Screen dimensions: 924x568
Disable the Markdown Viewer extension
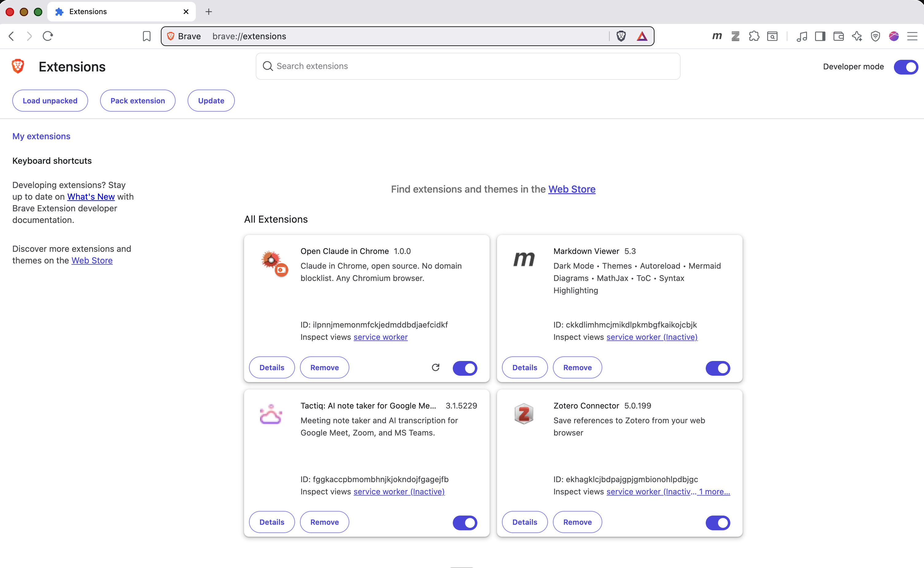tap(718, 368)
